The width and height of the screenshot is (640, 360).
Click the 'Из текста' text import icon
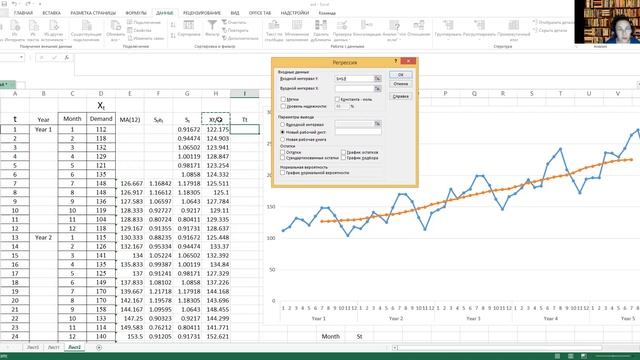pos(33,26)
